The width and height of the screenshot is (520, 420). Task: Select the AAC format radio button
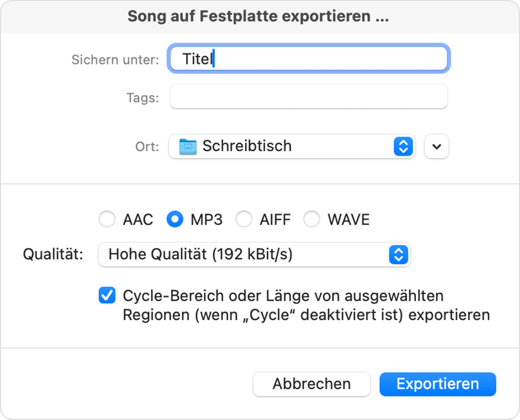[x=107, y=219]
